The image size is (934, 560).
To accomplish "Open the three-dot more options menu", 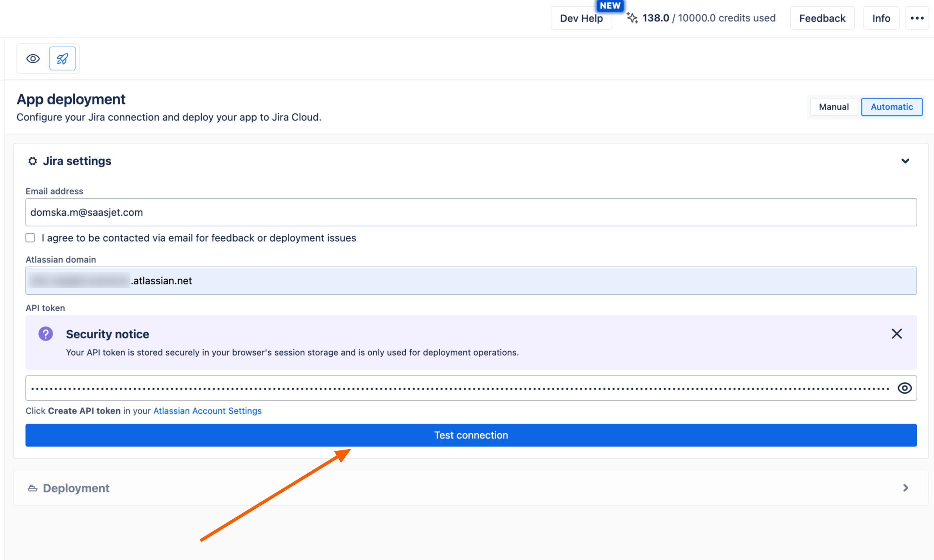I will click(x=917, y=18).
